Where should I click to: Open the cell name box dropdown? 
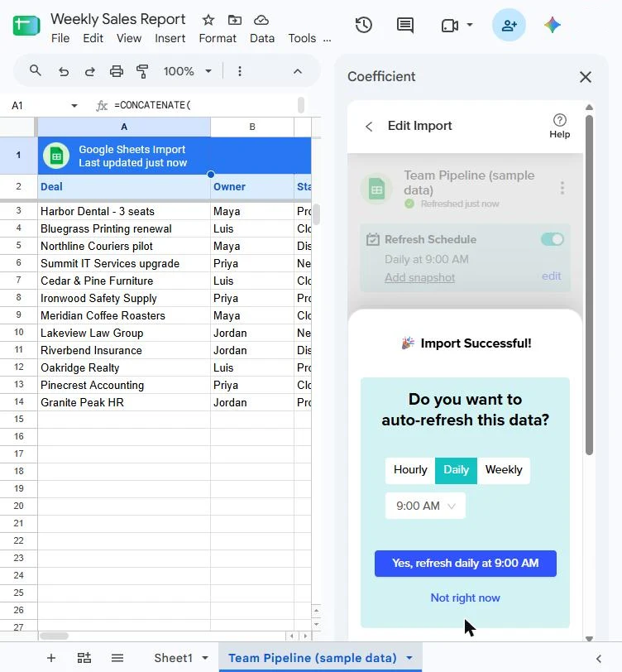tap(74, 105)
